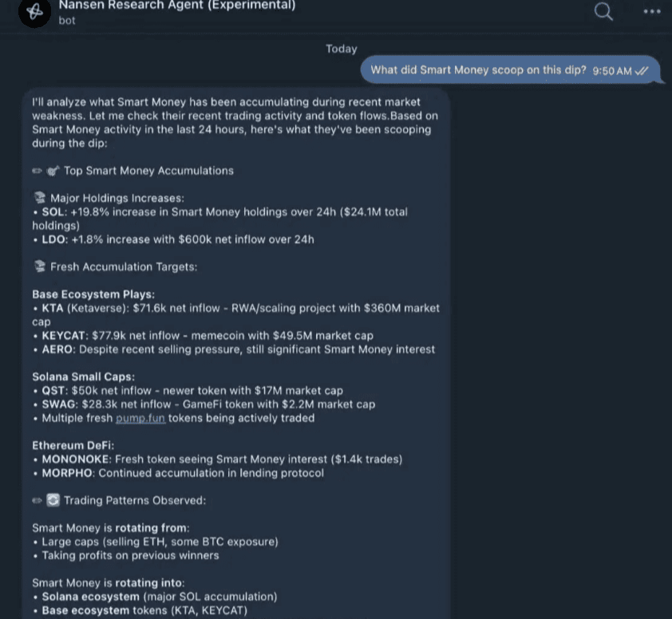Click the 9:50 AM message timestamp
672x619 pixels.
pyautogui.click(x=612, y=71)
